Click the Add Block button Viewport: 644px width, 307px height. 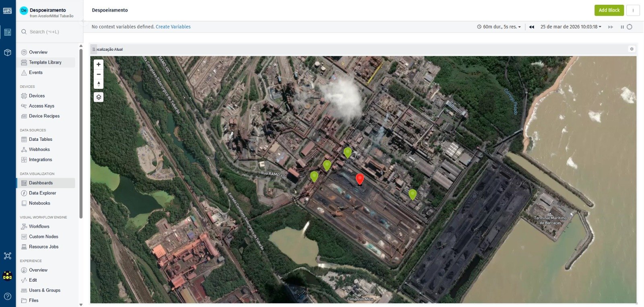point(609,10)
